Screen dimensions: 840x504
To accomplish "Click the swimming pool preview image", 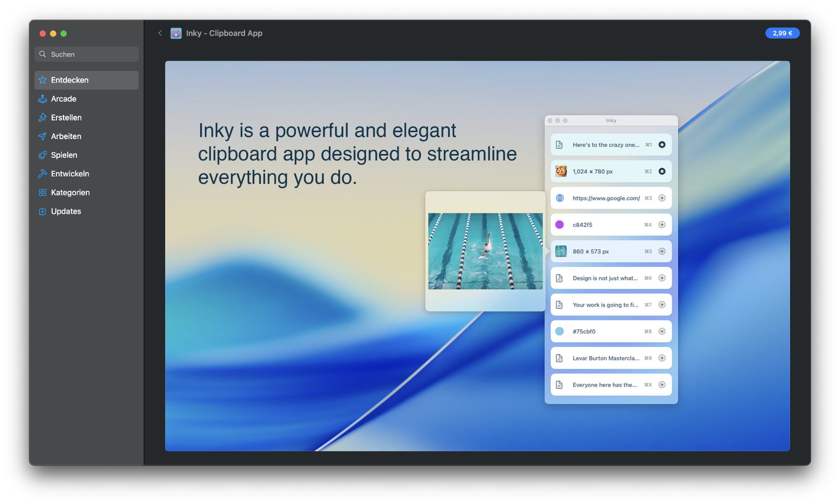I will coord(485,251).
